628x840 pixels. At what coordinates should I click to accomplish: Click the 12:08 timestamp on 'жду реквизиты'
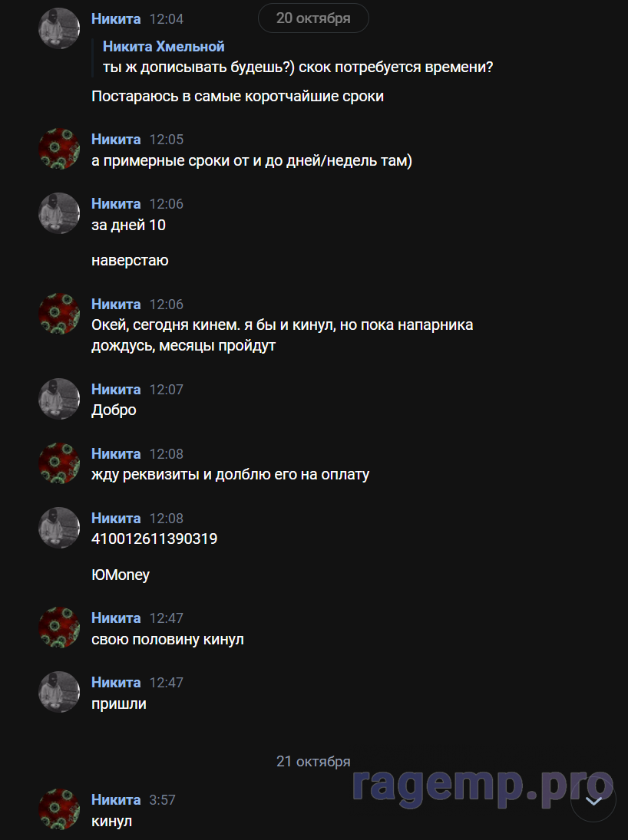pos(167,454)
